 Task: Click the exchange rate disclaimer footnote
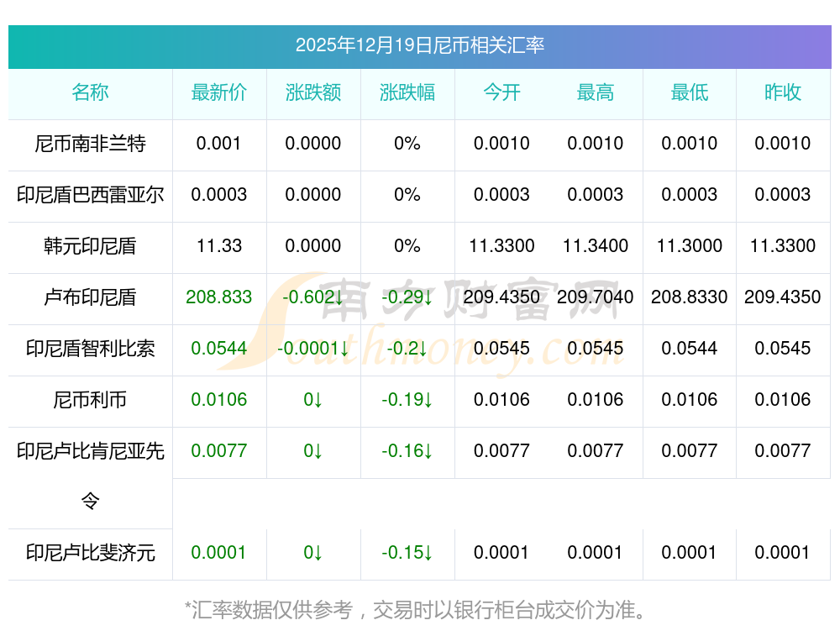419,609
